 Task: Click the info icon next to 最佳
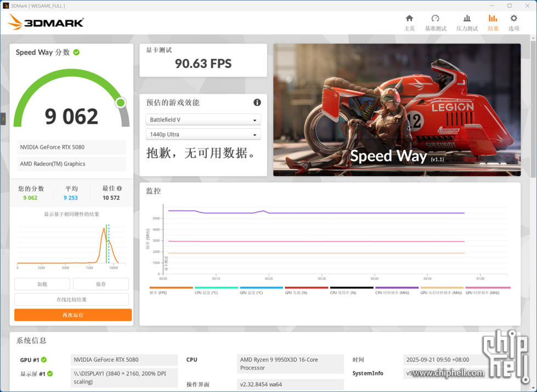(119, 188)
